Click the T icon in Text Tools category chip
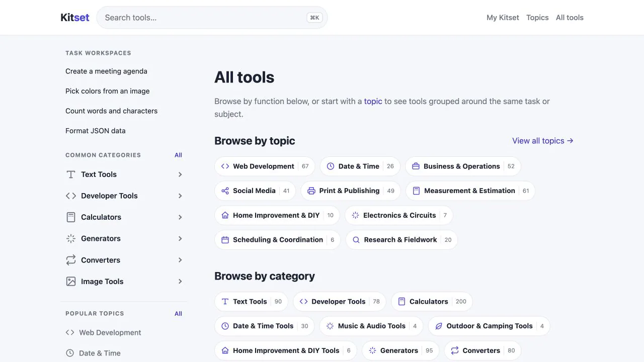The image size is (644, 362). click(x=225, y=302)
